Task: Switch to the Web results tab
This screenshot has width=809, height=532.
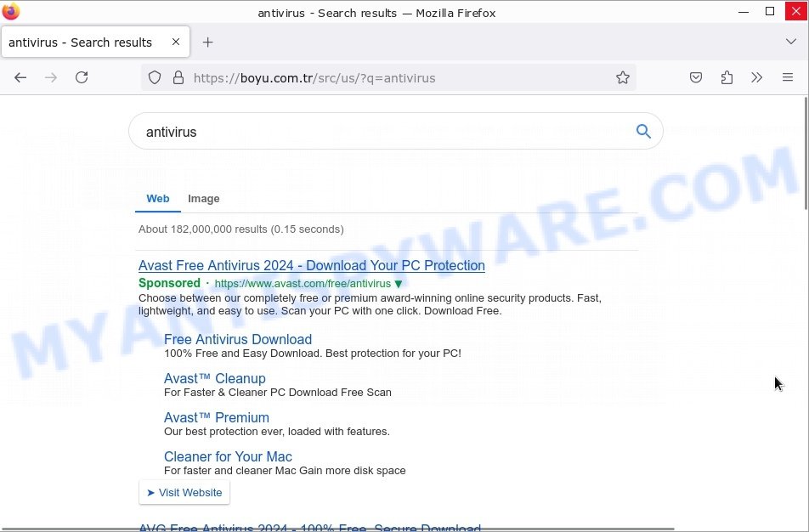Action: point(158,199)
